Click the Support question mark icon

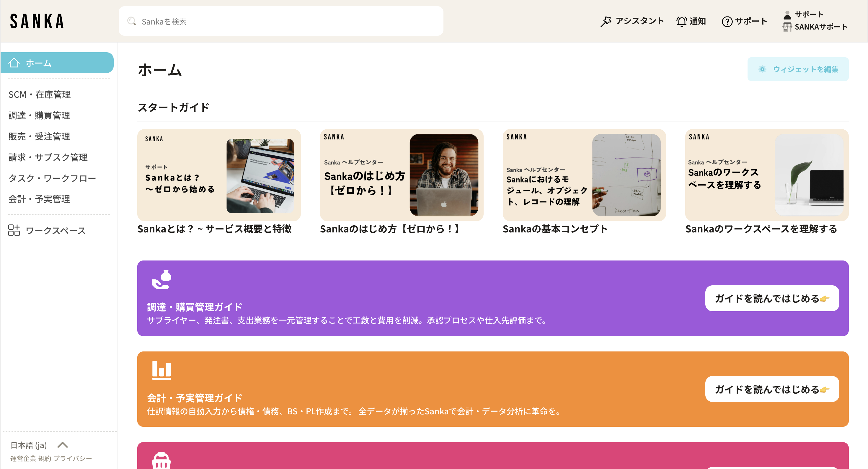[x=727, y=21]
